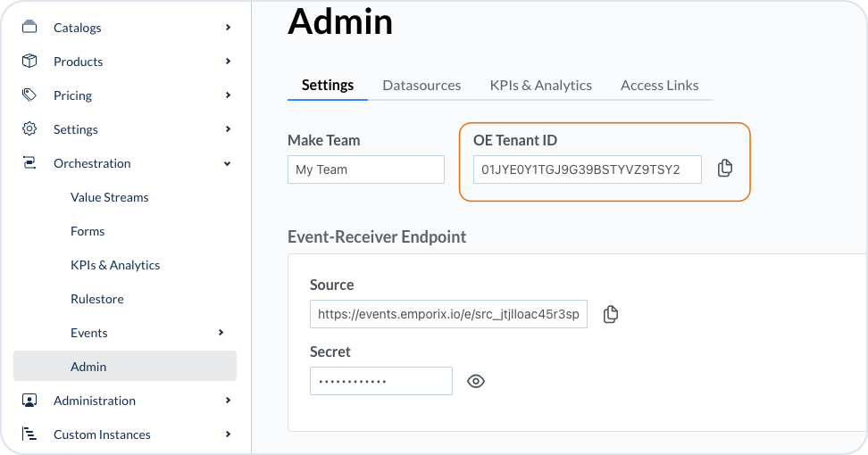This screenshot has height=455, width=868.
Task: Open the KPIs & Analytics tab
Action: pyautogui.click(x=540, y=86)
